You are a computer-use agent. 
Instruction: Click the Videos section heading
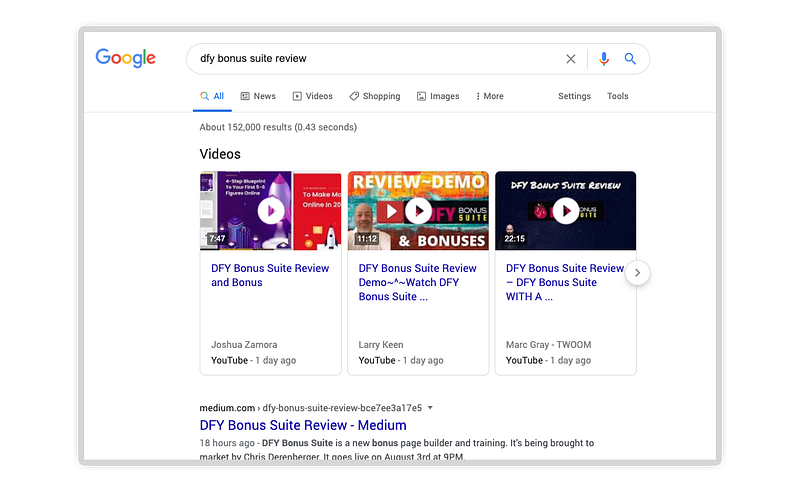click(x=220, y=154)
